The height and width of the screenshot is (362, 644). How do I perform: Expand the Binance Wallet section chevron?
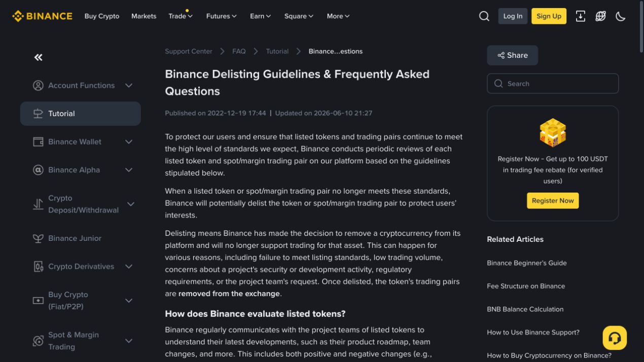tap(129, 142)
